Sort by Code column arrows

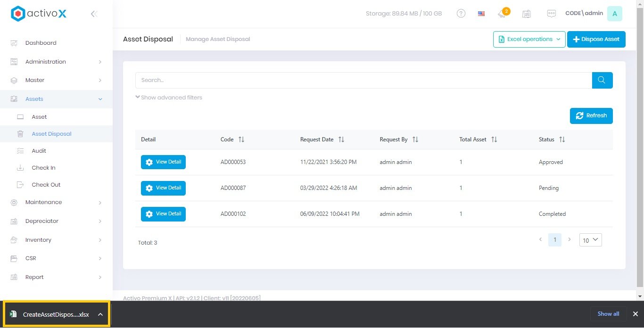pos(241,139)
